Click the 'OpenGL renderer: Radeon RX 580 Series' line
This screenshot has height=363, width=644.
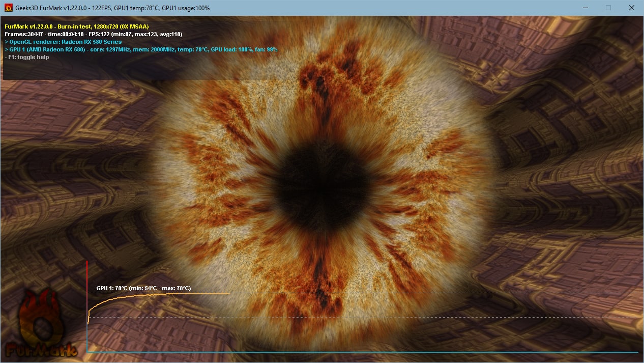pyautogui.click(x=63, y=42)
